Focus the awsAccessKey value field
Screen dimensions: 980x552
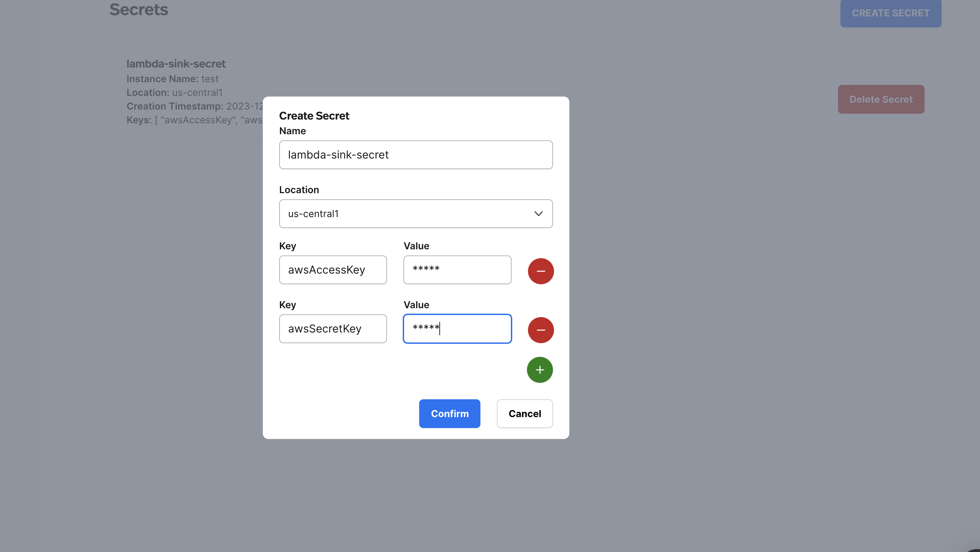click(457, 270)
